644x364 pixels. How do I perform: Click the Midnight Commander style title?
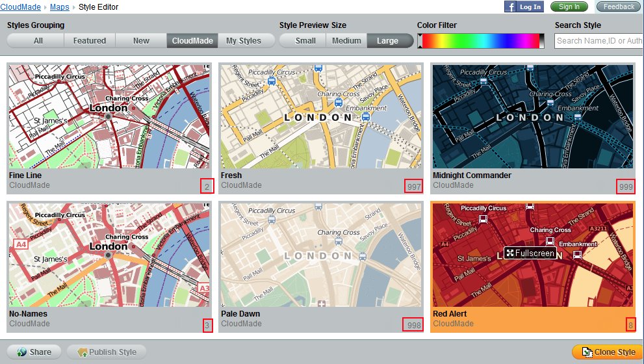[x=472, y=175]
